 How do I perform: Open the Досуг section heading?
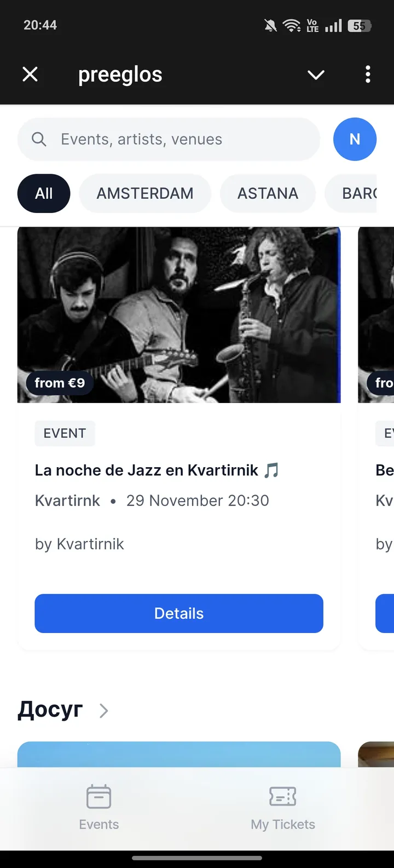click(x=50, y=710)
